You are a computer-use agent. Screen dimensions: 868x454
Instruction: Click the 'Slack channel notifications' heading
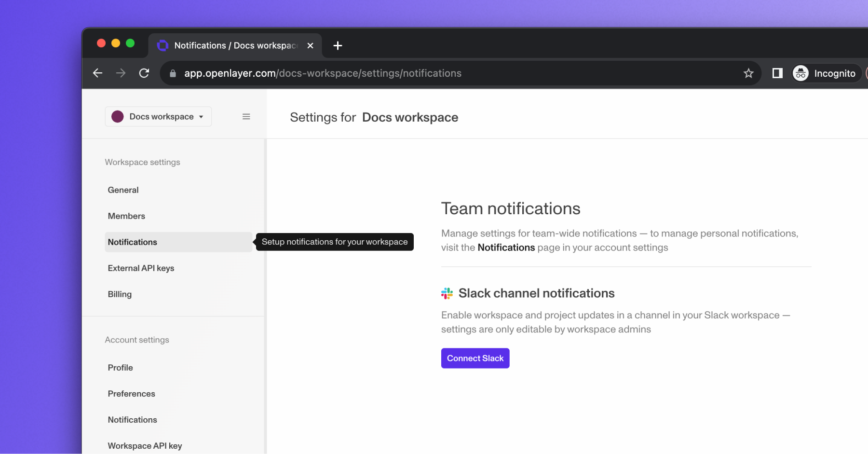tap(536, 293)
